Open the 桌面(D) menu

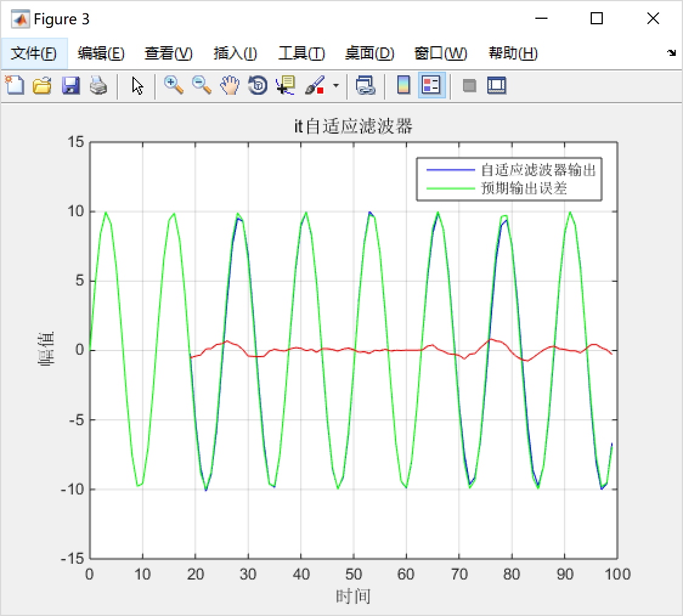click(369, 53)
